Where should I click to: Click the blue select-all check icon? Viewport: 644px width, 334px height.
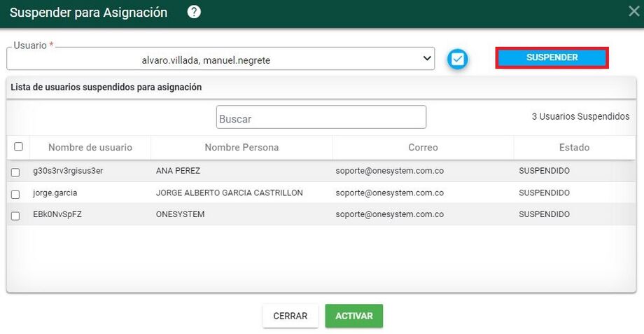(458, 60)
